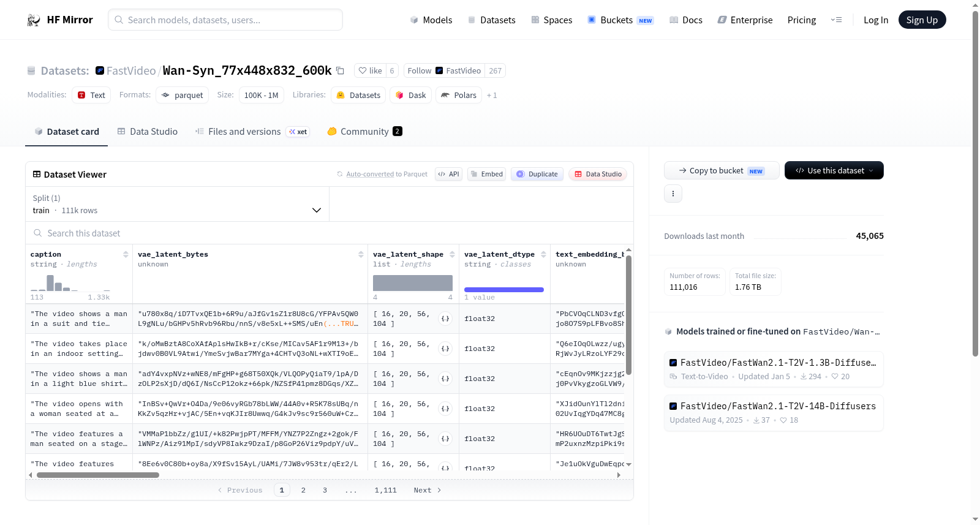
Task: Open the Community tab
Action: (x=365, y=132)
